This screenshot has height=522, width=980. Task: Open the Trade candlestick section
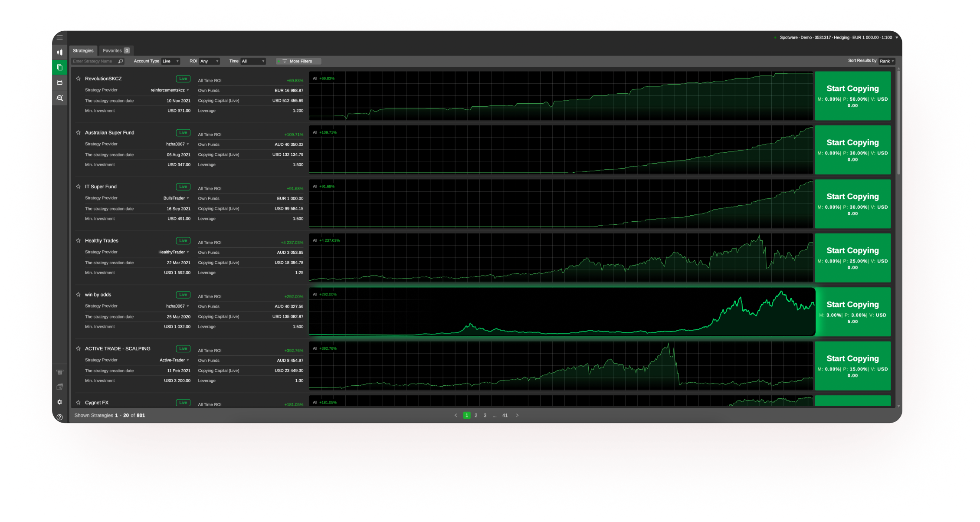click(x=60, y=53)
